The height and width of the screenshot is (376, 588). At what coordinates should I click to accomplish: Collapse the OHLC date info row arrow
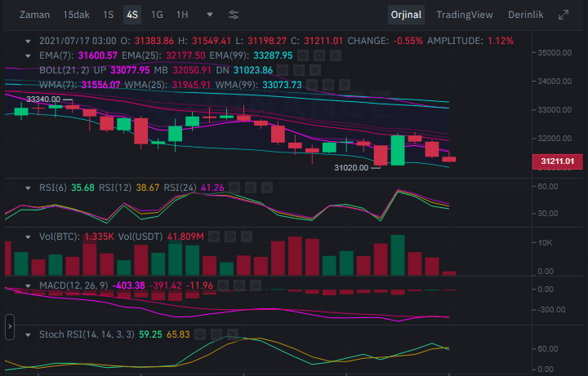click(x=28, y=42)
